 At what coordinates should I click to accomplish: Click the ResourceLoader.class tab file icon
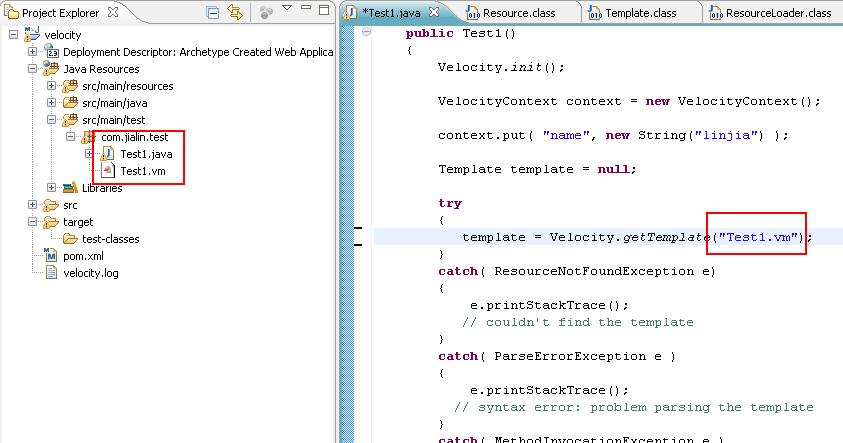(x=716, y=13)
